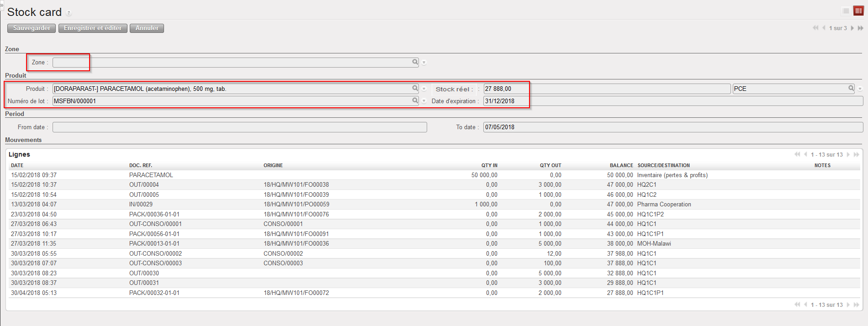
Task: Jump to last record double-arrow
Action: [x=861, y=28]
